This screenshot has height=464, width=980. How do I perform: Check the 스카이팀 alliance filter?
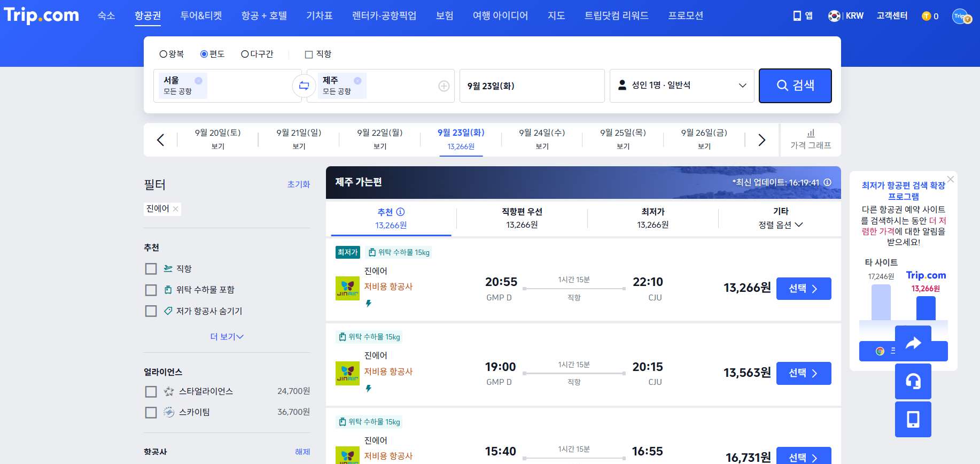pos(151,413)
